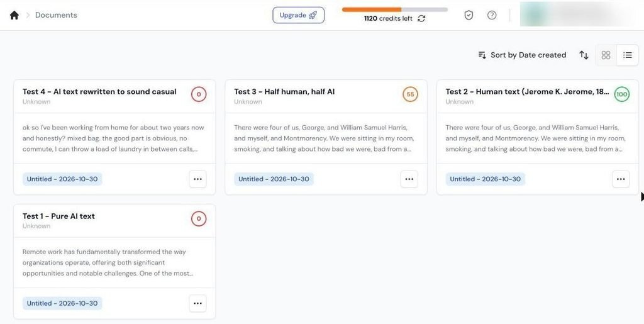Click the Unknown label under Test 2 title

pyautogui.click(x=460, y=102)
